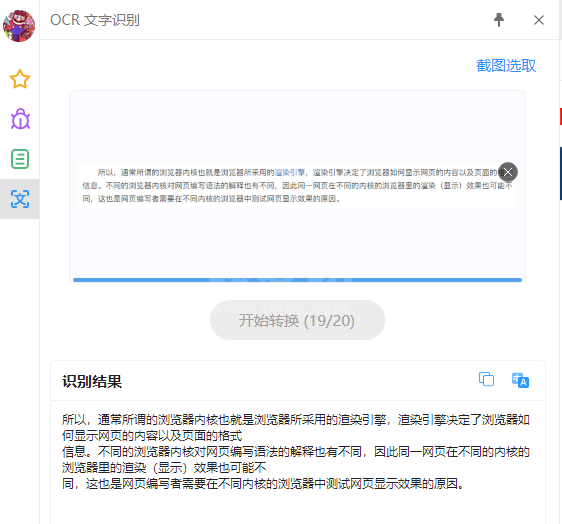The image size is (562, 524).
Task: Click result line starting with 信息。不同的浏览器
Action: pyautogui.click(x=296, y=452)
